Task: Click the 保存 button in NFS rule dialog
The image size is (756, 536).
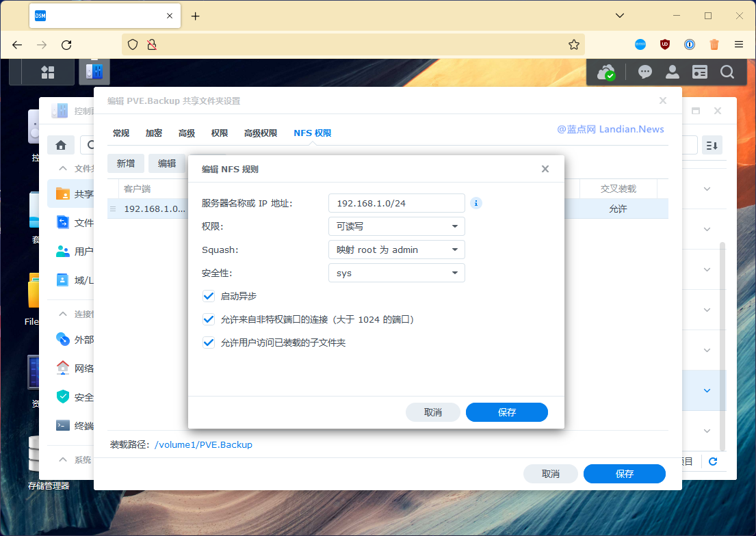Action: (506, 412)
